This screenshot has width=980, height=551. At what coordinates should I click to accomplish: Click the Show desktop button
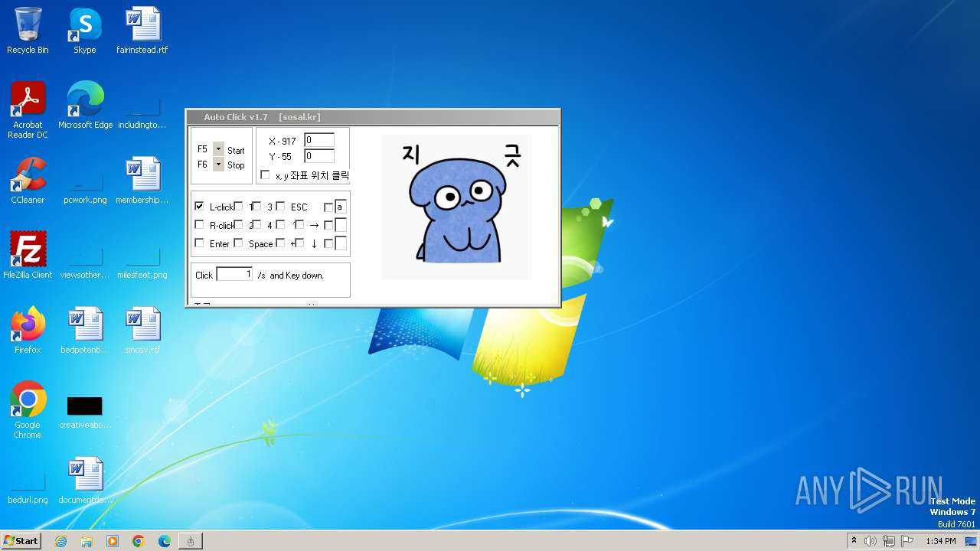972,541
